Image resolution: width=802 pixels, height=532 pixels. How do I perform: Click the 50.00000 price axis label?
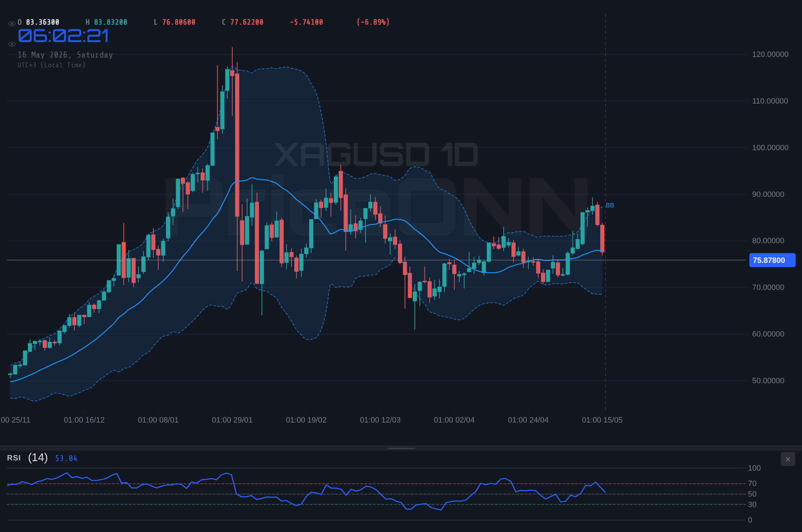tap(768, 381)
